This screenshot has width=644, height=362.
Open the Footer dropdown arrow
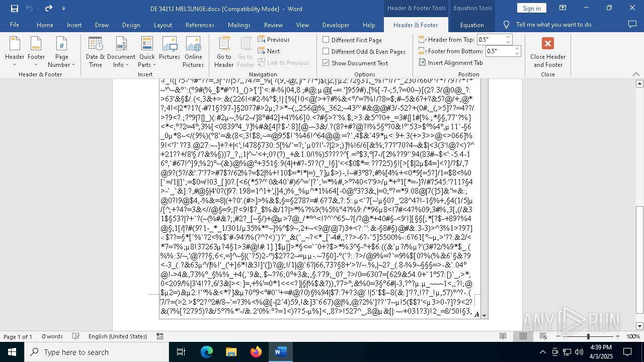click(36, 65)
